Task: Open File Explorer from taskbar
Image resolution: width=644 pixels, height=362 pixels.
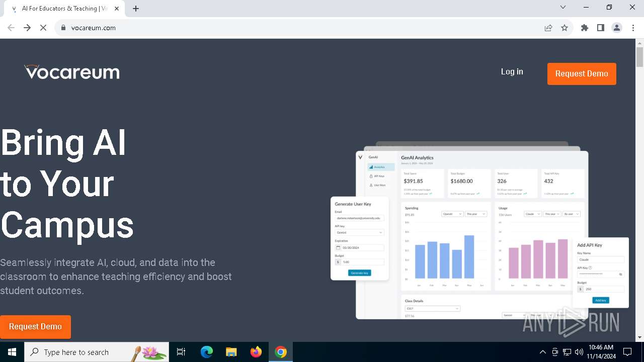Action: (231, 352)
